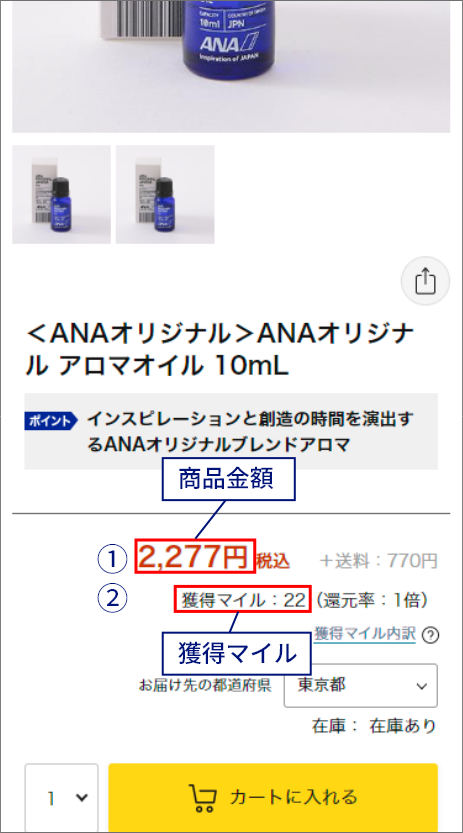Click the ANA logo on the bottle
The width and height of the screenshot is (463, 833).
pos(229,40)
